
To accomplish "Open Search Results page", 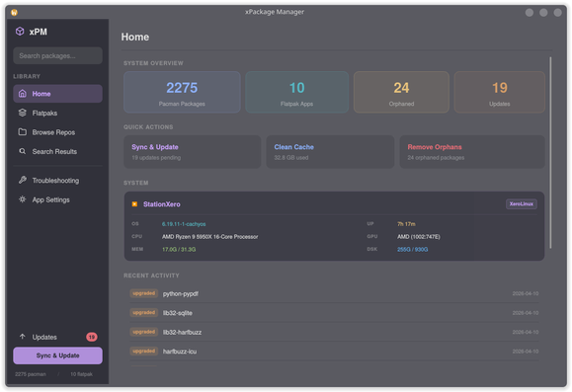I will pyautogui.click(x=57, y=151).
